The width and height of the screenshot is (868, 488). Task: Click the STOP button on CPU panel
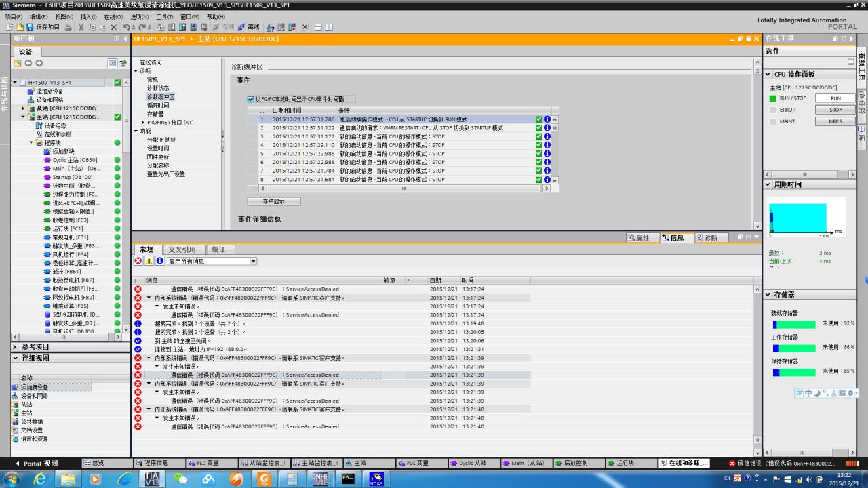[835, 110]
